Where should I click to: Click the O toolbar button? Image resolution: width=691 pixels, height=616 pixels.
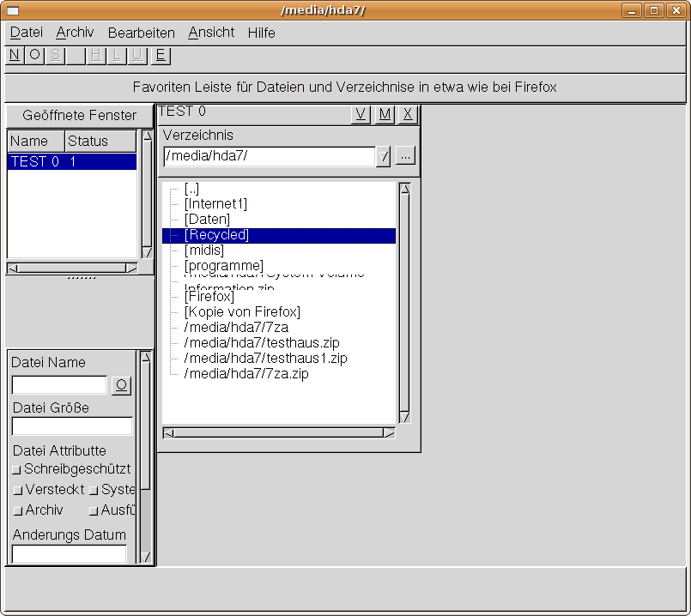pos(34,56)
